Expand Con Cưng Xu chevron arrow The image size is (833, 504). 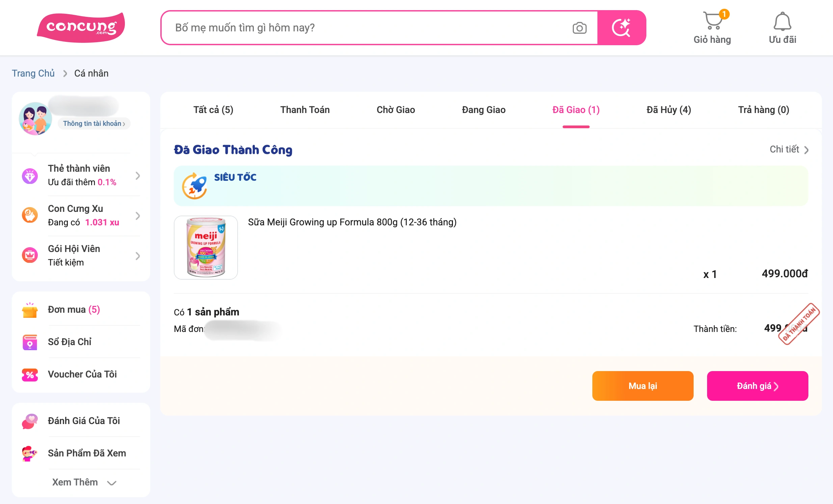coord(138,216)
